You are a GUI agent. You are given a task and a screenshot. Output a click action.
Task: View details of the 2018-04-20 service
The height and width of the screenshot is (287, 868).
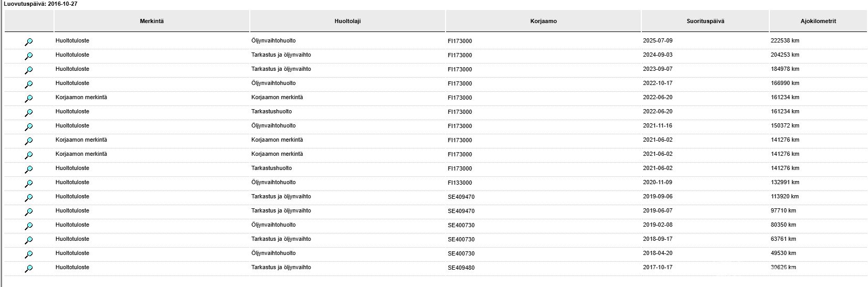point(29,254)
